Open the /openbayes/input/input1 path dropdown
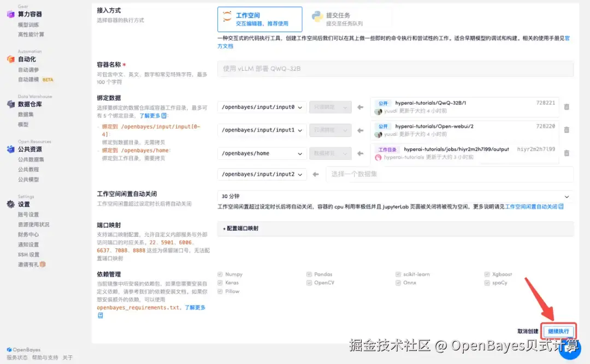 click(262, 130)
